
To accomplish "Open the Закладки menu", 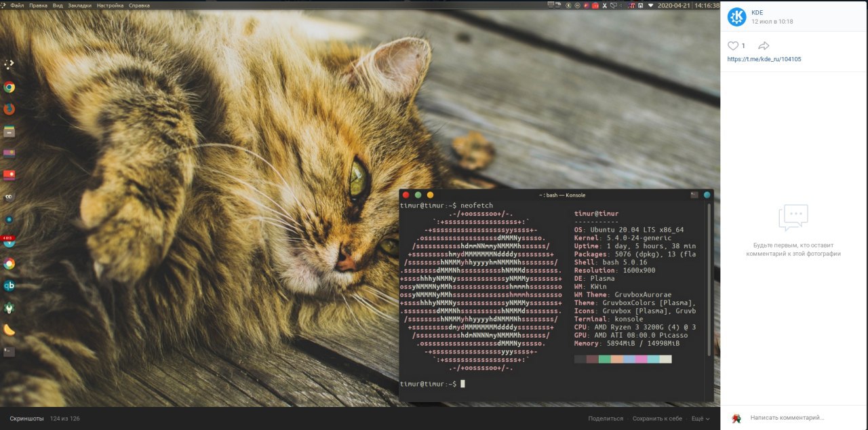I will click(x=79, y=5).
